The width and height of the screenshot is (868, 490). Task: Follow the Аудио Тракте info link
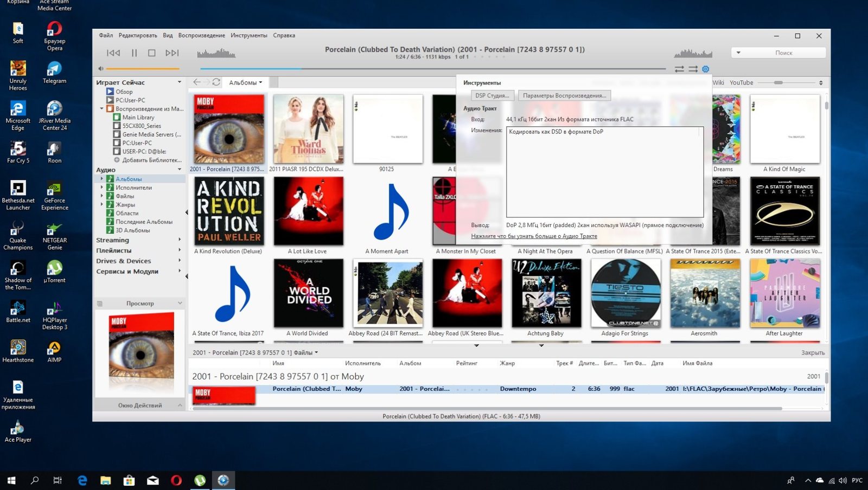(534, 236)
